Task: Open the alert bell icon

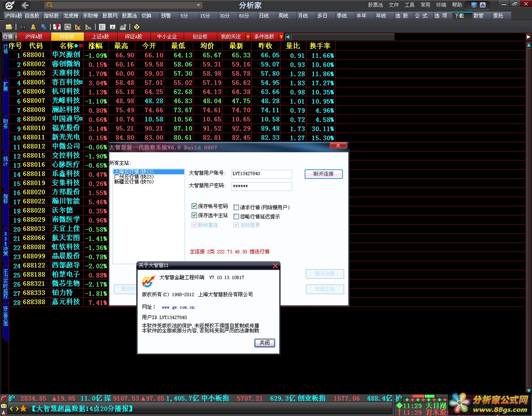Action: click(x=33, y=27)
